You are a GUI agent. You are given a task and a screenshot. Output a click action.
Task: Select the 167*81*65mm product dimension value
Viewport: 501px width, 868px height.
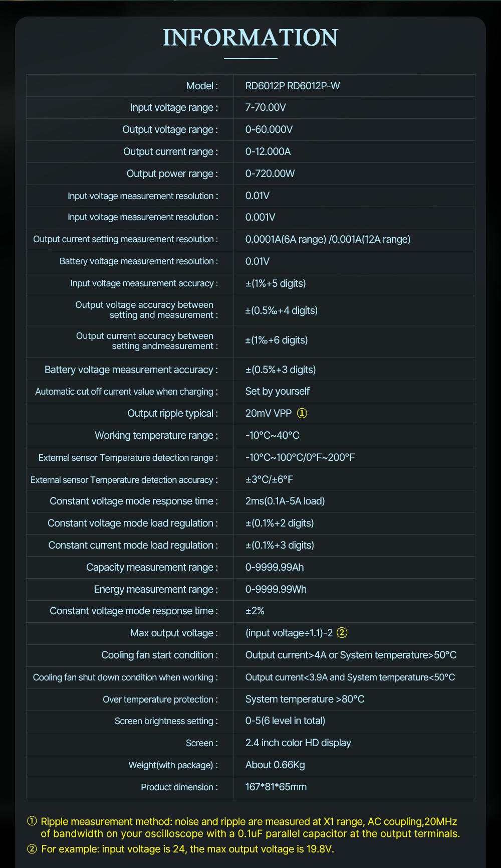click(276, 787)
